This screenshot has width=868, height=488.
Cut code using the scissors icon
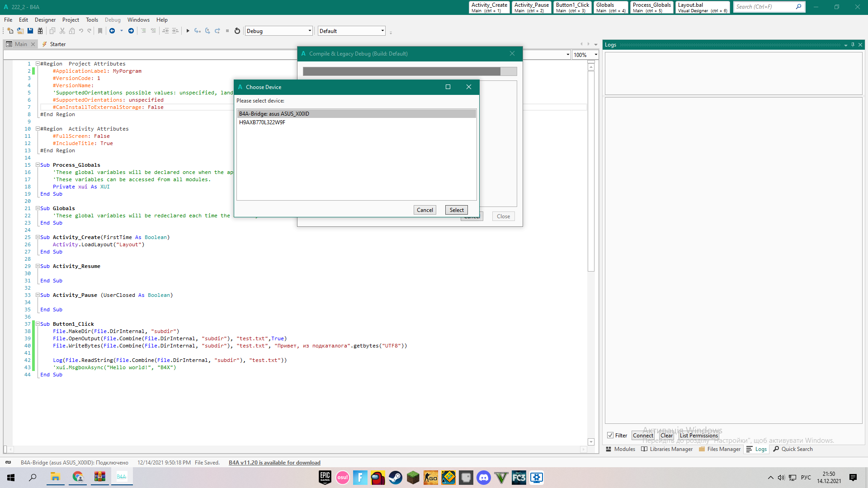tap(62, 30)
